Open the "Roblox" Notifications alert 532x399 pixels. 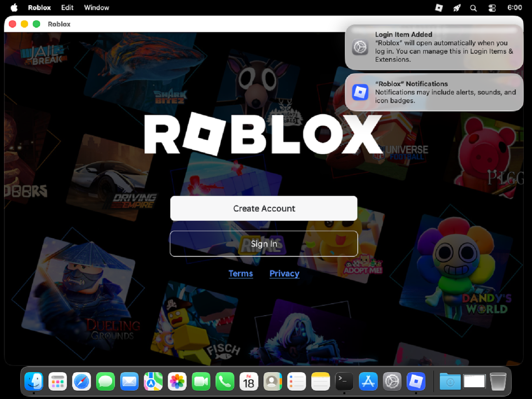[434, 92]
